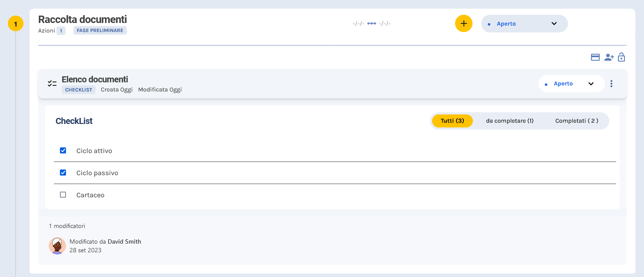Uncheck the Ciclo attivo item
This screenshot has width=644, height=277.
coord(63,150)
